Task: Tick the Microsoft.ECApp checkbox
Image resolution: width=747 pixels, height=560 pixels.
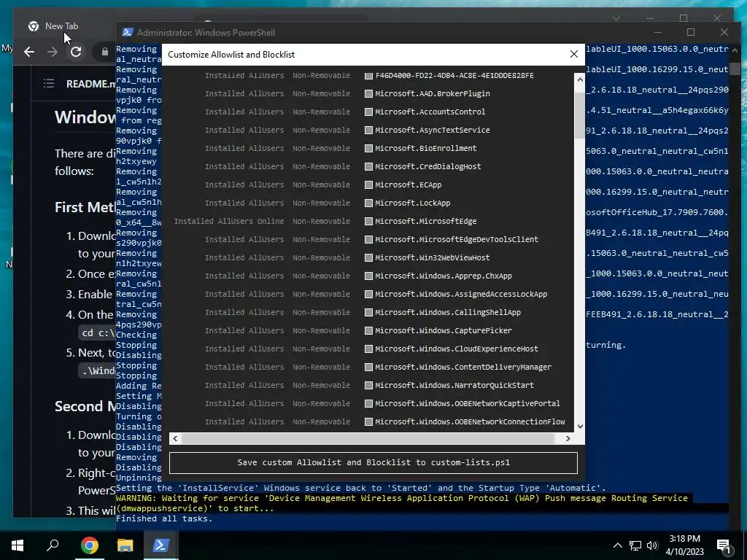Action: coord(368,184)
